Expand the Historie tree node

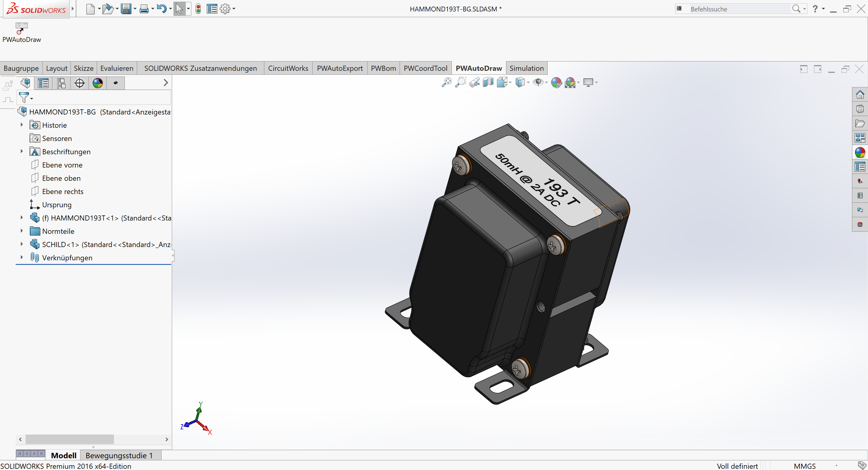[22, 125]
